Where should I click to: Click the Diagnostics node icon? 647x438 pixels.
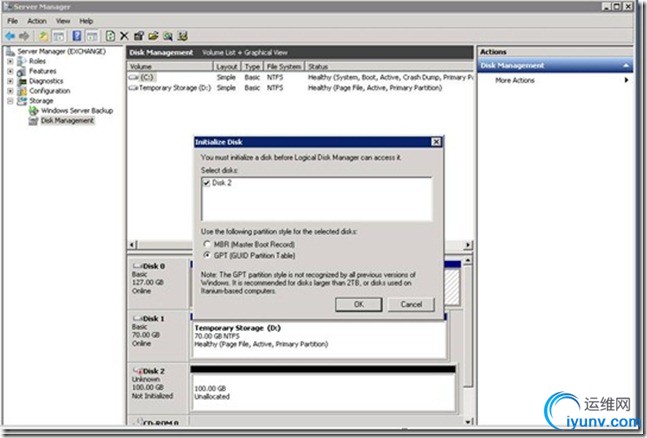tap(23, 81)
